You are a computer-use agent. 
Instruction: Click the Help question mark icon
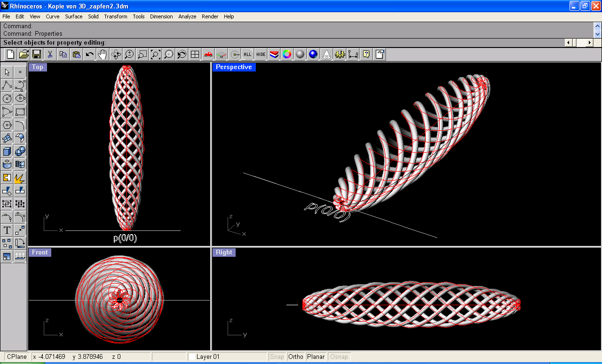pyautogui.click(x=366, y=55)
